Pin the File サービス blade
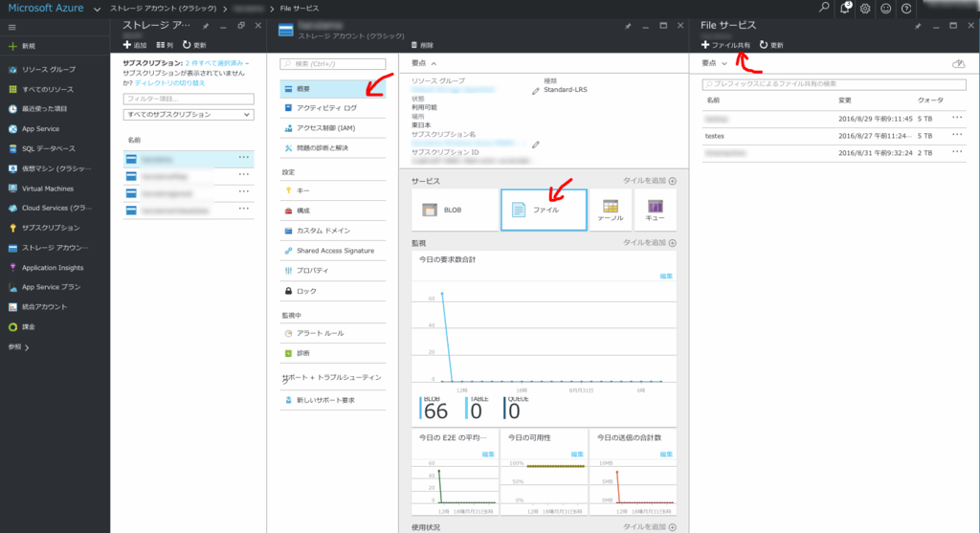The width and height of the screenshot is (980, 533). click(918, 26)
